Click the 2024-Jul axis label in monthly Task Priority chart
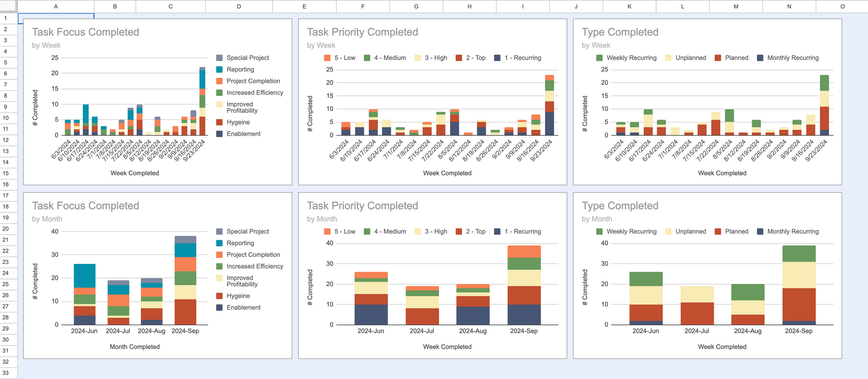 click(422, 331)
